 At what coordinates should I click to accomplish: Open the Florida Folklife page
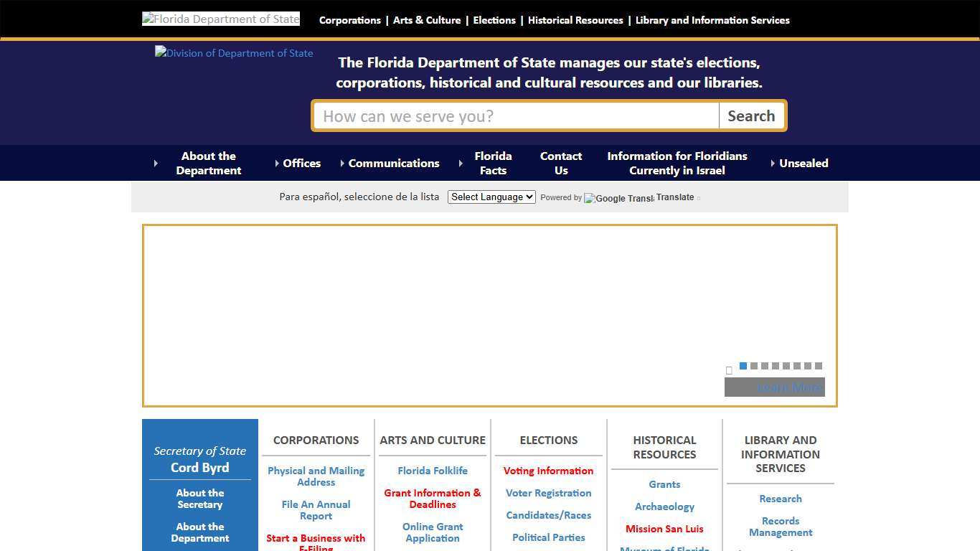[433, 471]
